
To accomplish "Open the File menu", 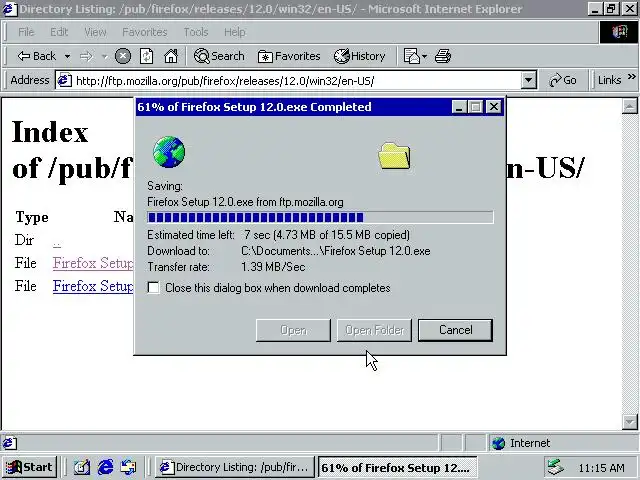I will point(26,32).
